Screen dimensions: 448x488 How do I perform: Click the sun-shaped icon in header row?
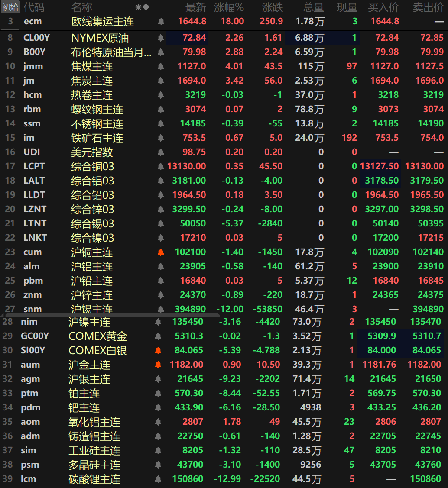point(138,7)
